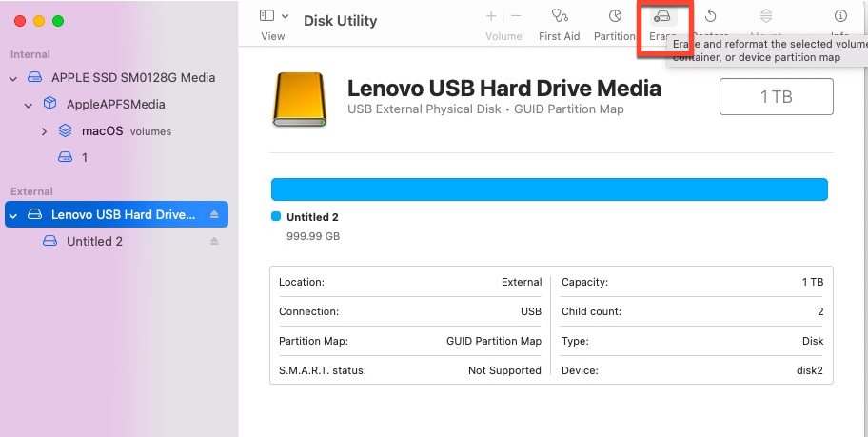
Task: Click the Capacity 1 TB value
Action: click(813, 282)
